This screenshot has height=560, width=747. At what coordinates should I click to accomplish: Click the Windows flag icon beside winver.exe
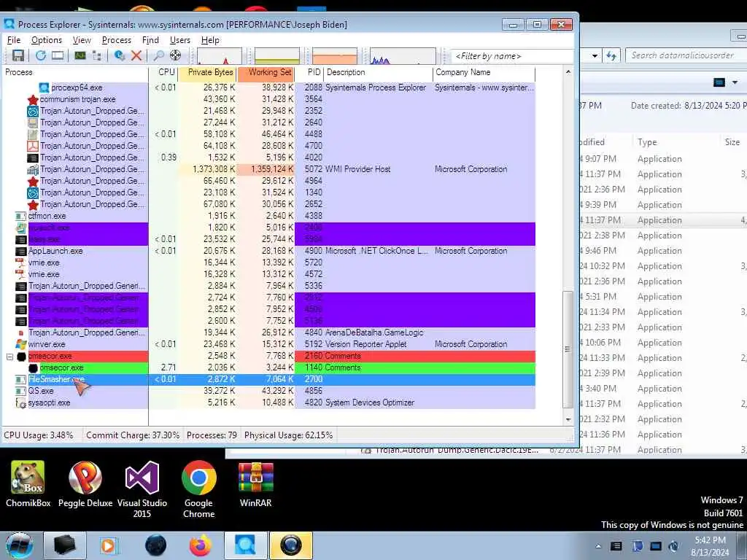pos(21,344)
